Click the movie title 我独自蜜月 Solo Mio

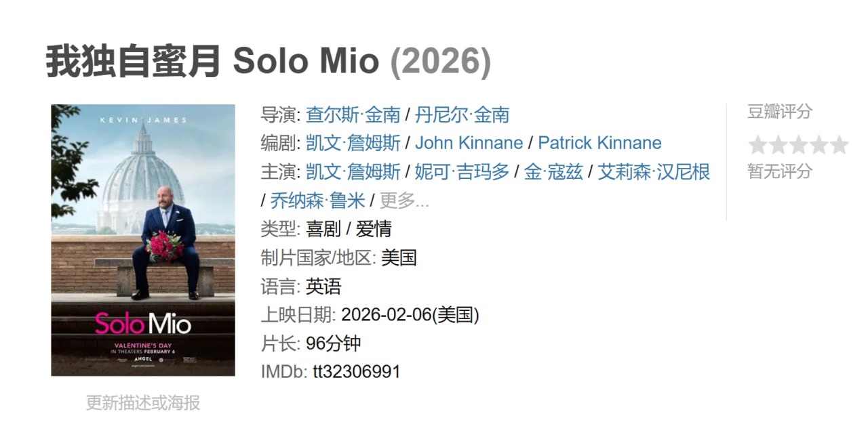pos(212,62)
